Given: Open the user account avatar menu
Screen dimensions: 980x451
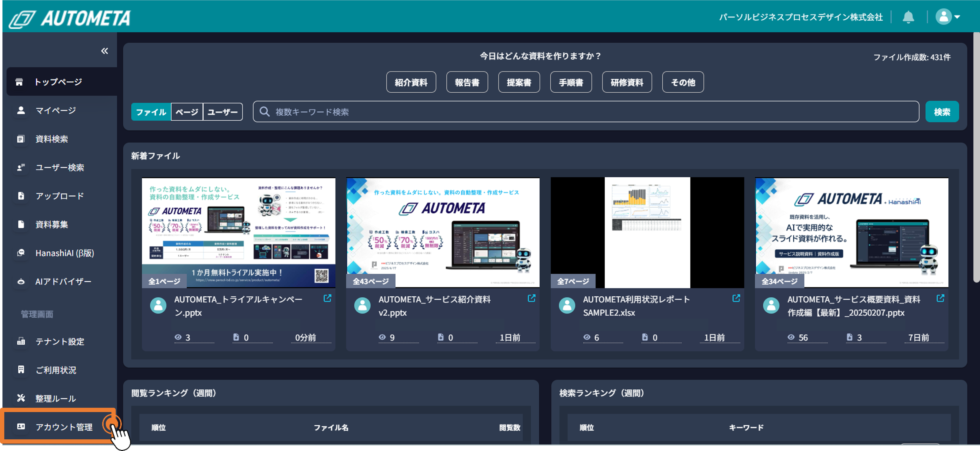Looking at the screenshot, I should tap(947, 17).
